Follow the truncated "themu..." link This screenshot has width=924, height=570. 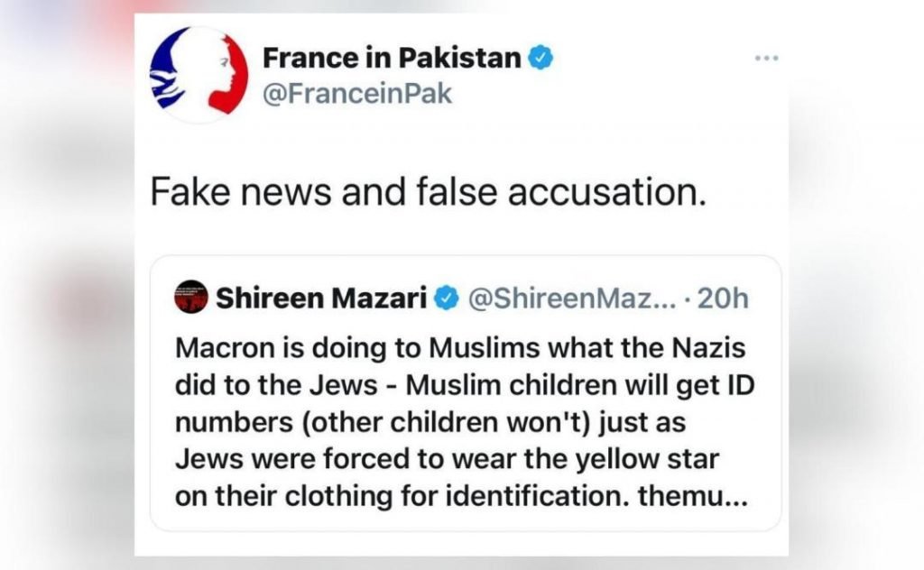(702, 496)
